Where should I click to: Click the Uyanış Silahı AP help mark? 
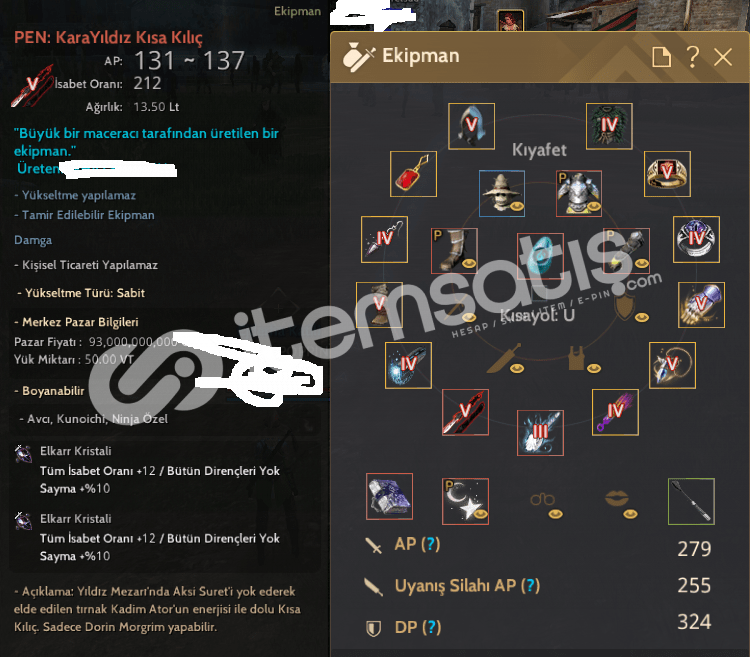(x=530, y=585)
